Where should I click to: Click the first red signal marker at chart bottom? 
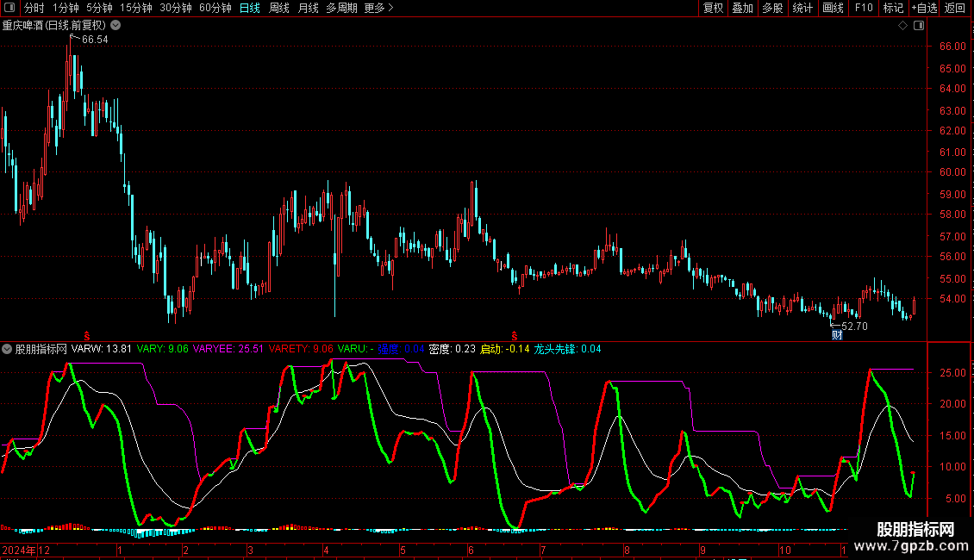click(86, 334)
